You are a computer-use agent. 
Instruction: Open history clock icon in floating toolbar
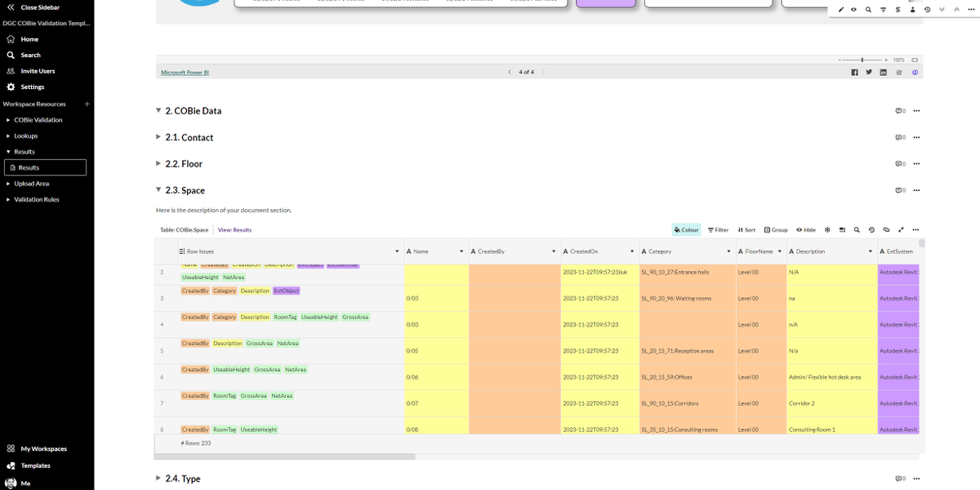(927, 10)
